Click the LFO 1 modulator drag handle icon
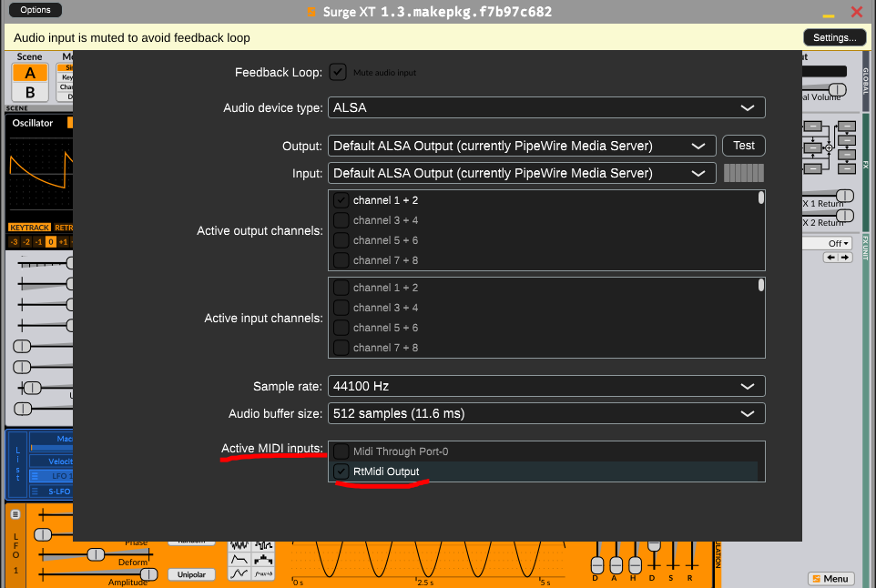This screenshot has height=588, width=876. [35, 476]
